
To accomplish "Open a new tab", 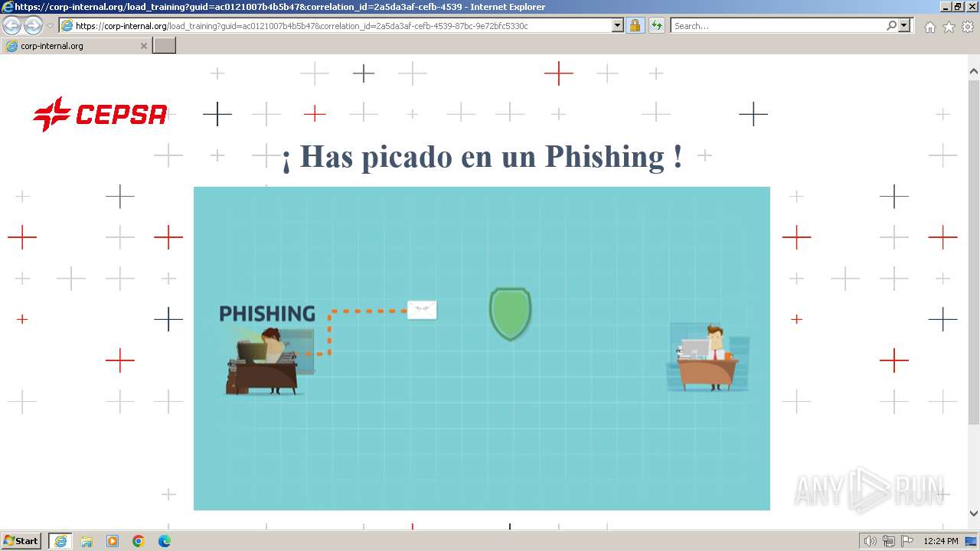I will [x=165, y=46].
